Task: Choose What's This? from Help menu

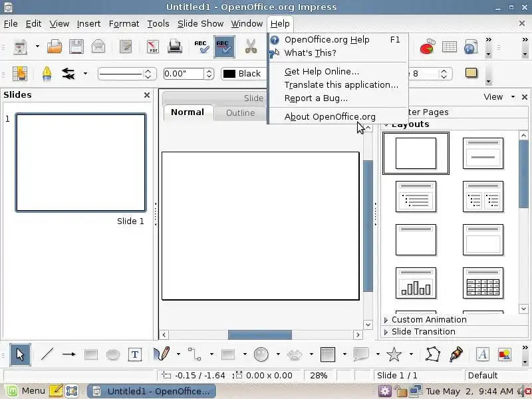Action: [x=338, y=53]
